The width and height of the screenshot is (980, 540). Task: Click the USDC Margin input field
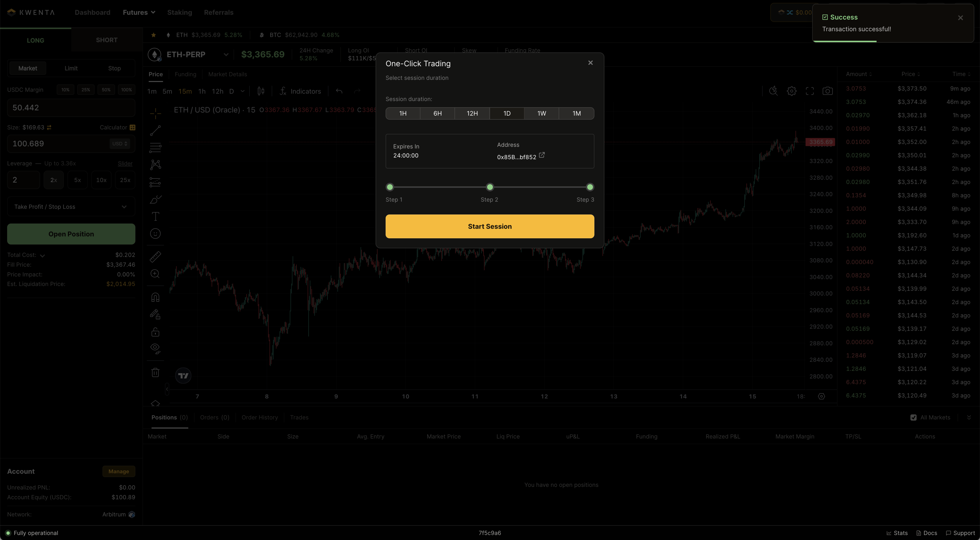[x=71, y=108]
